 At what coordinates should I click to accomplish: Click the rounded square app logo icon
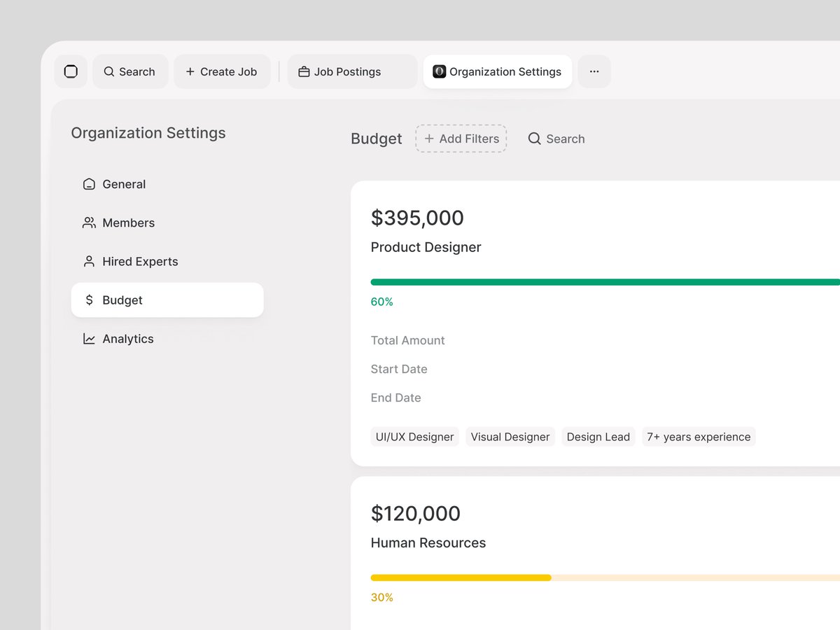pos(71,71)
